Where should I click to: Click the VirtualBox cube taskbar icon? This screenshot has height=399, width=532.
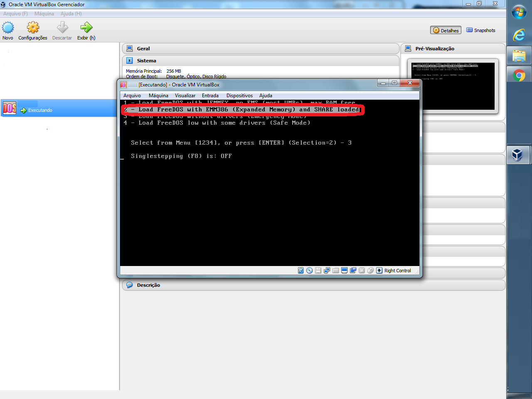coord(517,155)
